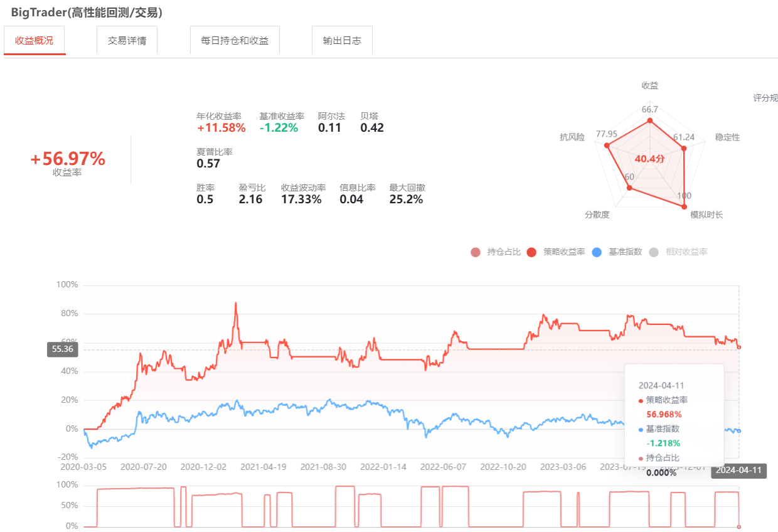778x532 pixels.
Task: Open the 交易详情 tab
Action: click(x=127, y=41)
